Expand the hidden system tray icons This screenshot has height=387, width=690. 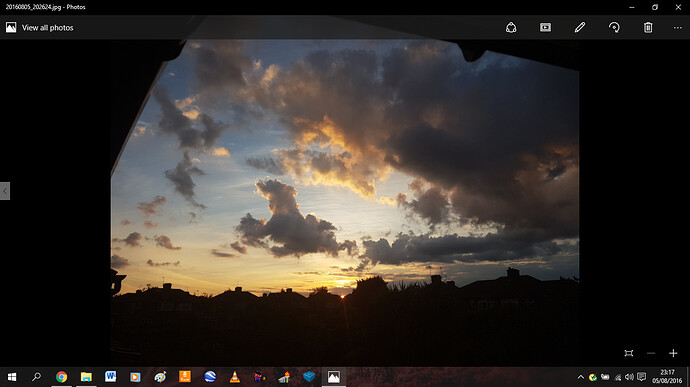pyautogui.click(x=581, y=377)
